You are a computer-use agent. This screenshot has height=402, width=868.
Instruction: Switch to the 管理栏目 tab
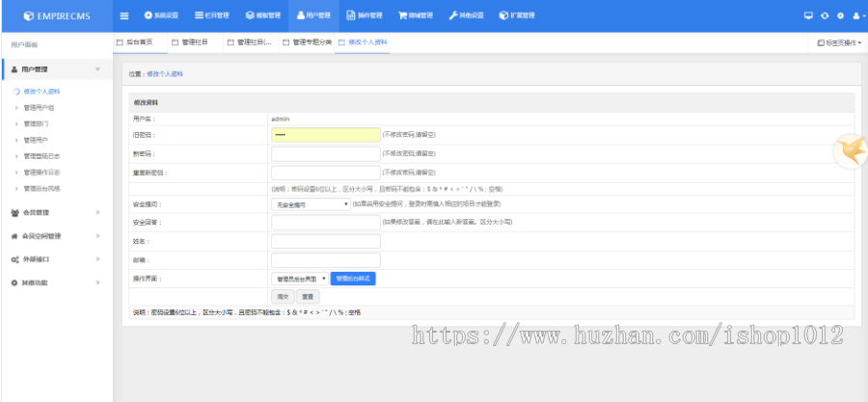coord(196,42)
